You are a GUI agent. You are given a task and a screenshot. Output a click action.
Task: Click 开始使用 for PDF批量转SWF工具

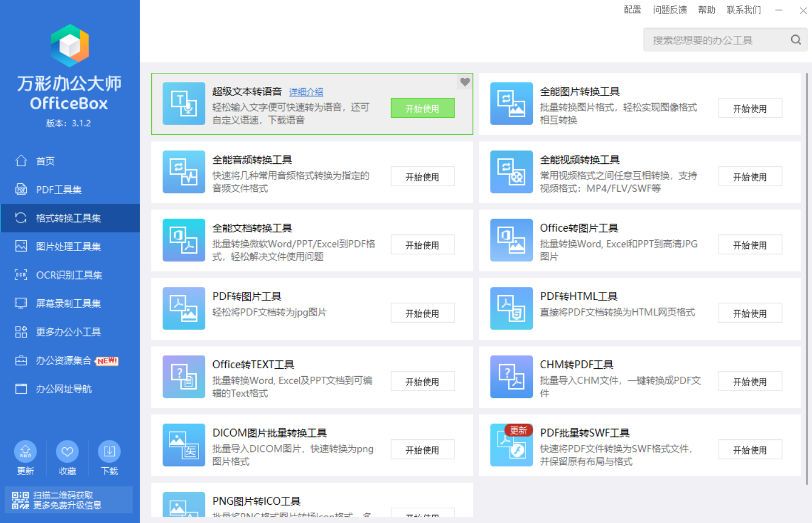pos(750,450)
